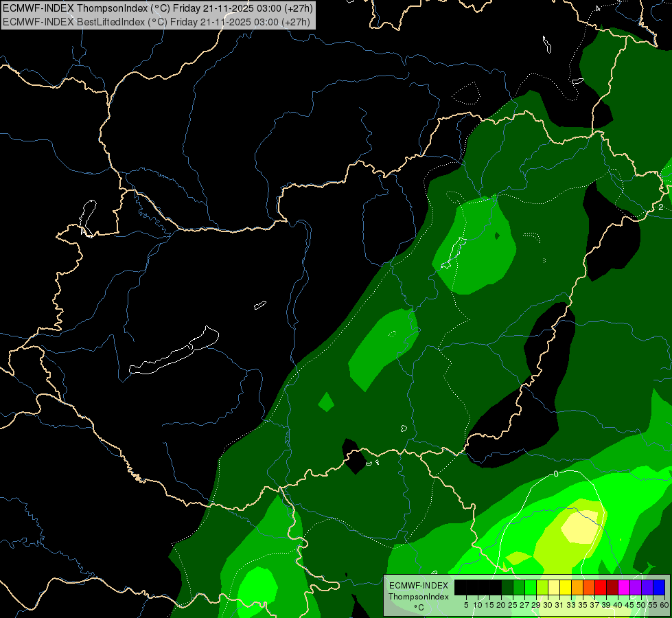The height and width of the screenshot is (618, 672).
Task: Click legend scale value 40
Action: tap(618, 605)
